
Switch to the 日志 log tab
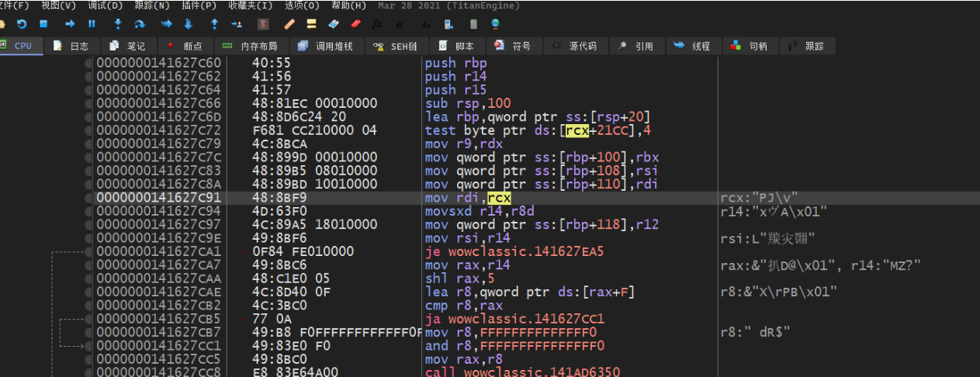point(71,46)
